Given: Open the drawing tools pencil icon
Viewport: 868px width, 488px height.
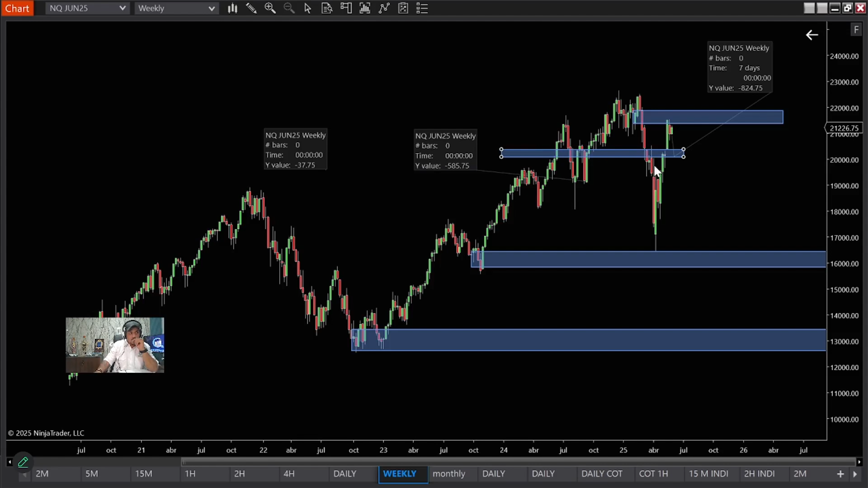Looking at the screenshot, I should point(251,8).
